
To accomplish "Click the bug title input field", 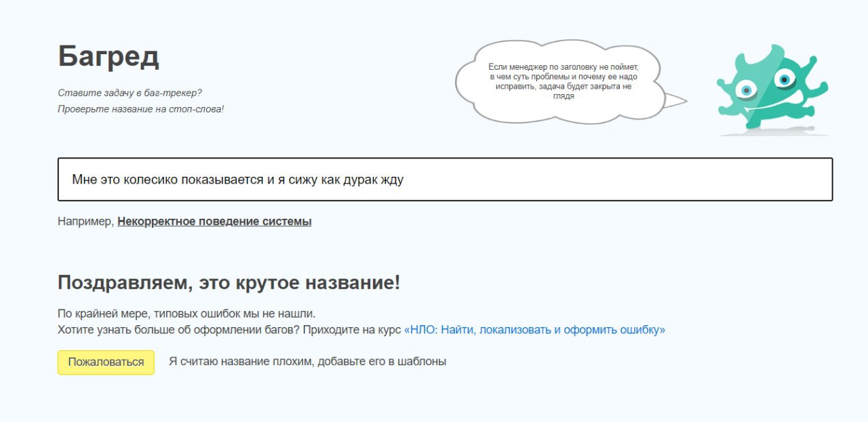I will (x=445, y=180).
